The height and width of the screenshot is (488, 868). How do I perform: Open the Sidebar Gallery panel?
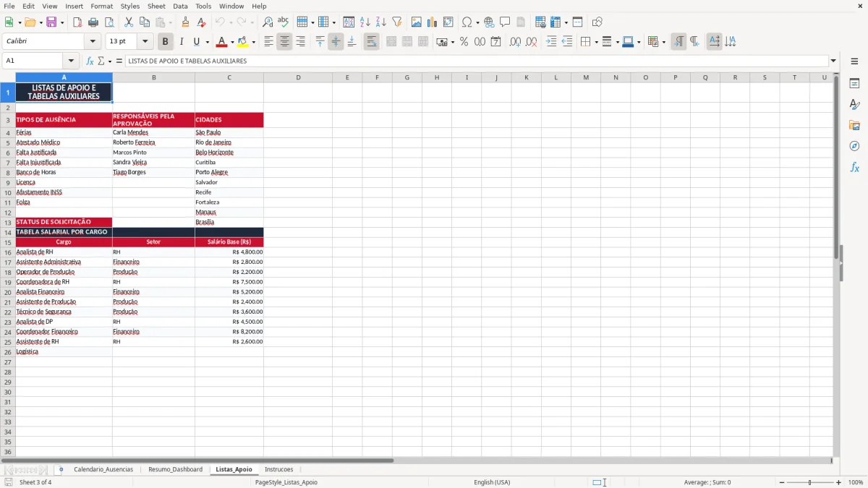(854, 126)
